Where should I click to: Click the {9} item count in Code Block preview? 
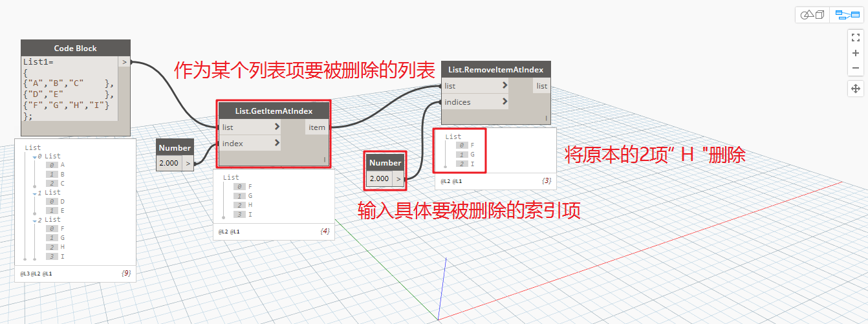click(126, 274)
